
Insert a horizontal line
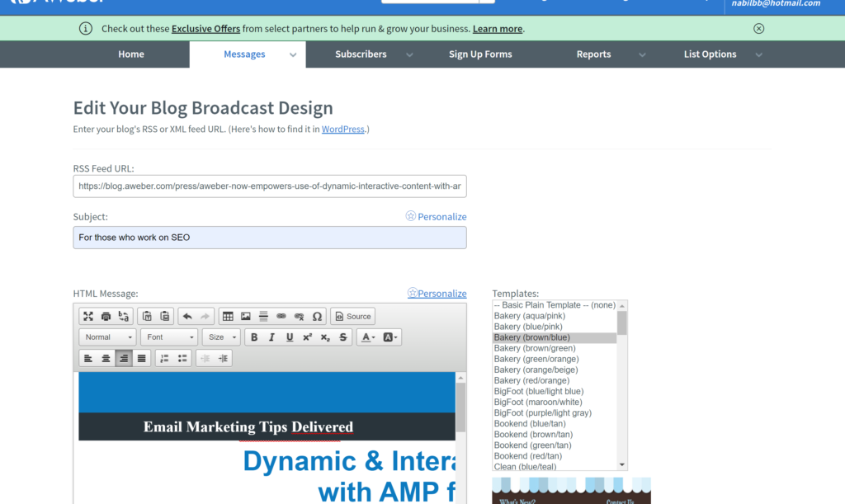tap(263, 316)
